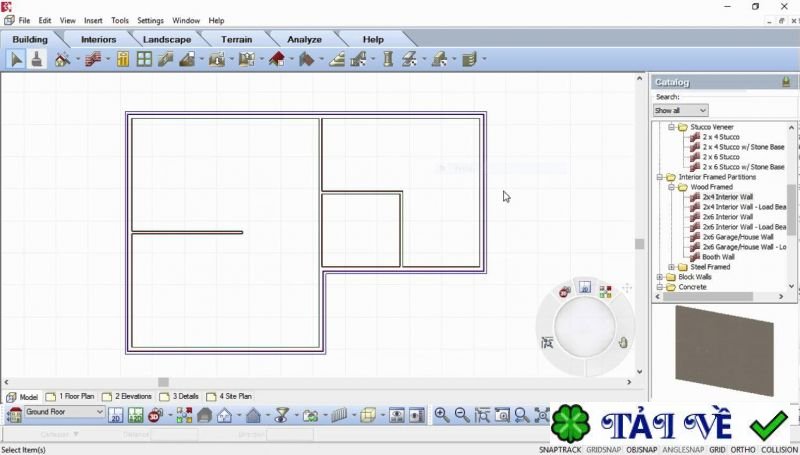Click the Zoom Out magnifier

pyautogui.click(x=462, y=415)
